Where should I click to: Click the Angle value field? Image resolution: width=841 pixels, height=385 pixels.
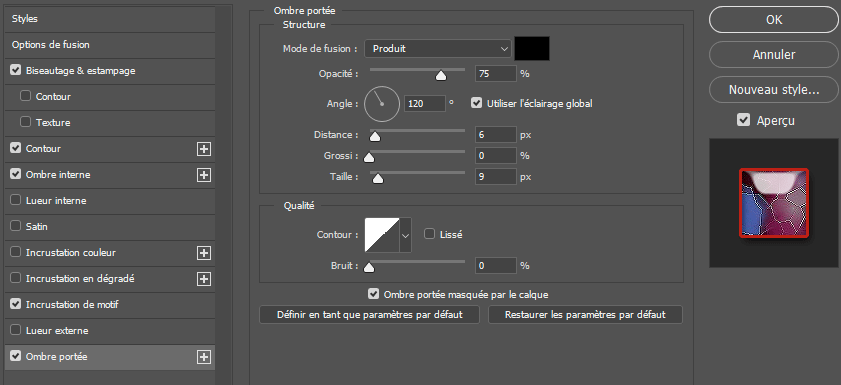425,103
